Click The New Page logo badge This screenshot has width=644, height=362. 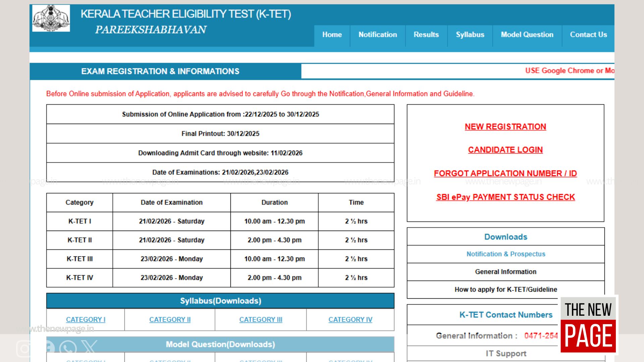588,324
